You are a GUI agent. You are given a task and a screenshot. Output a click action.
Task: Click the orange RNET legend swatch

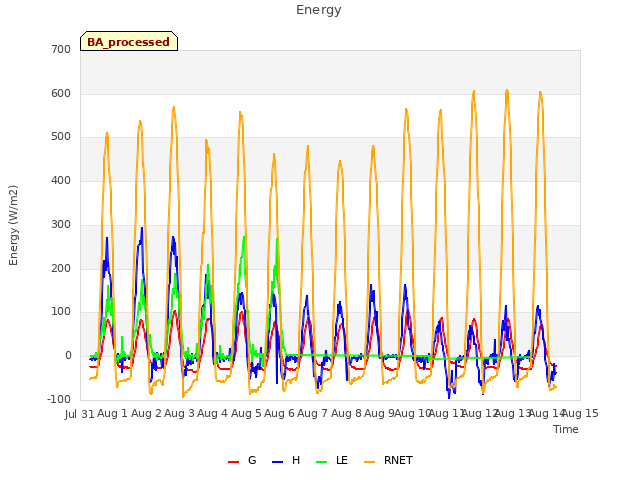pos(369,462)
